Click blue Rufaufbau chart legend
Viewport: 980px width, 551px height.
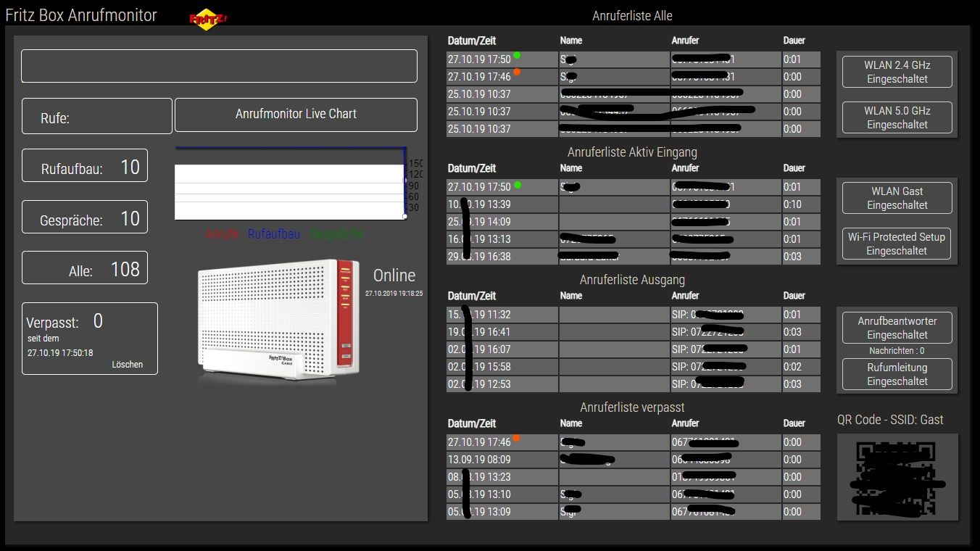click(274, 234)
